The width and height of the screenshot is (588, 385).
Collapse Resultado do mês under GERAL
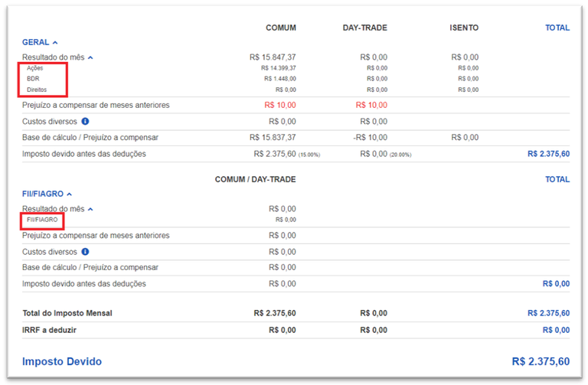[90, 57]
